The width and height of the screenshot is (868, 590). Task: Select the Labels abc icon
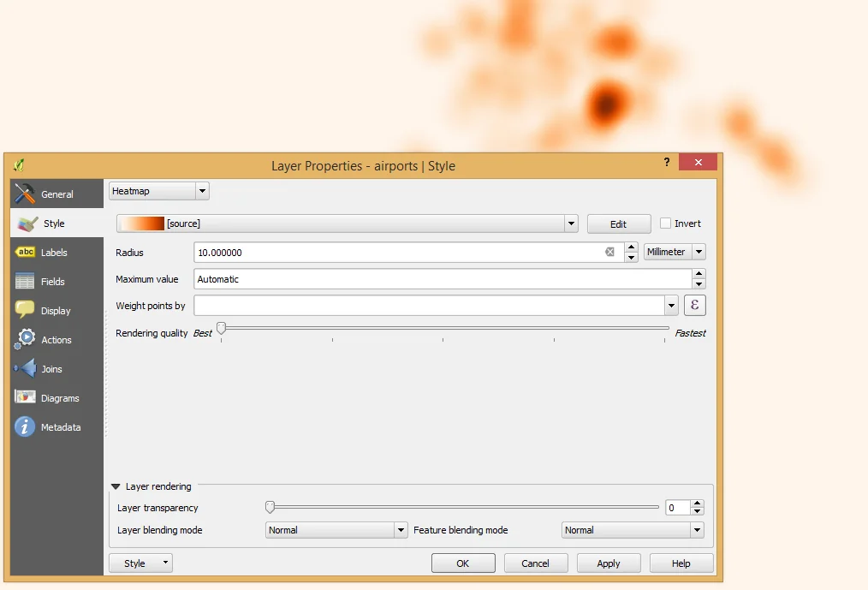[26, 253]
